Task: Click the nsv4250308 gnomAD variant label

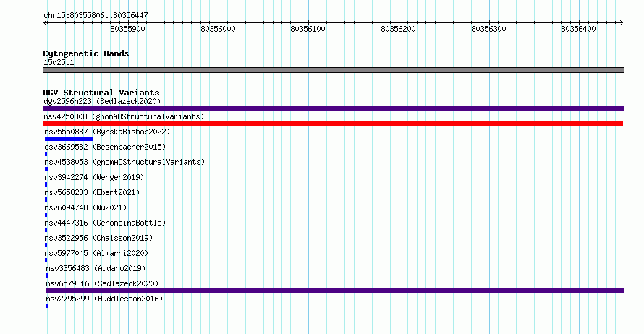Action: (x=124, y=116)
